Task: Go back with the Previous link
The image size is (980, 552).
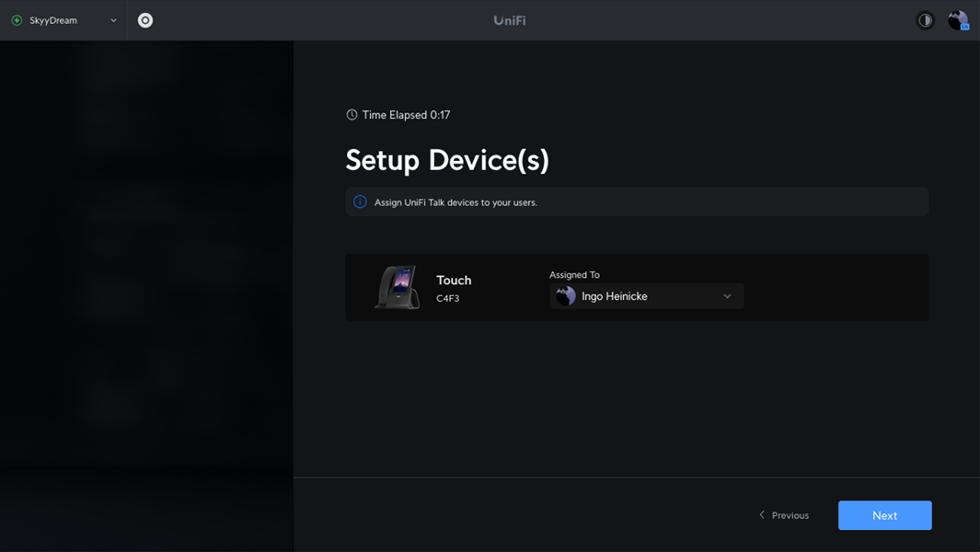Action: click(x=784, y=515)
